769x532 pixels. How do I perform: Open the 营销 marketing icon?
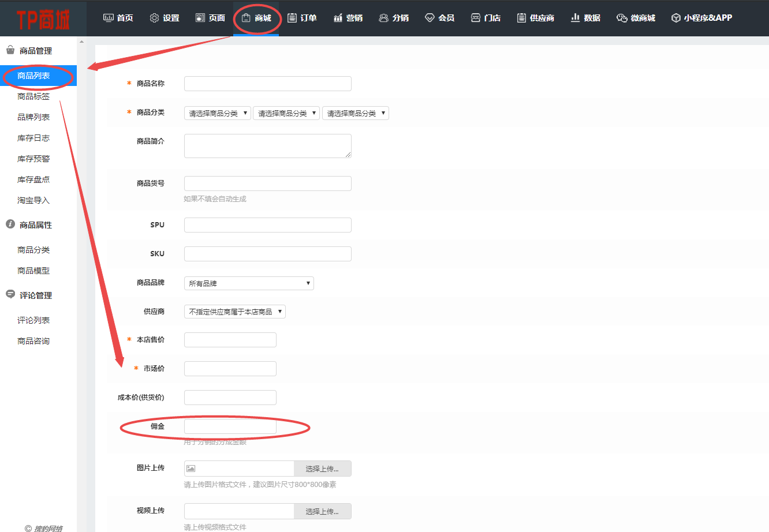337,18
